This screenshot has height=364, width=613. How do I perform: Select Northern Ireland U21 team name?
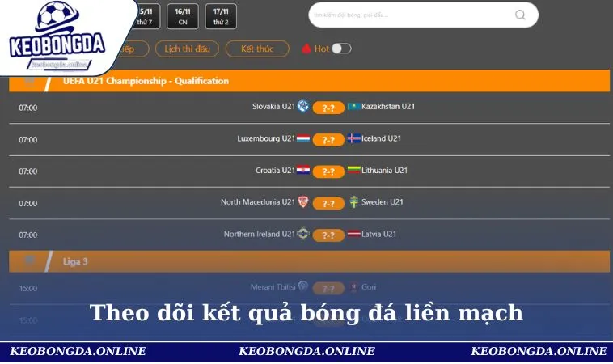[260, 235]
